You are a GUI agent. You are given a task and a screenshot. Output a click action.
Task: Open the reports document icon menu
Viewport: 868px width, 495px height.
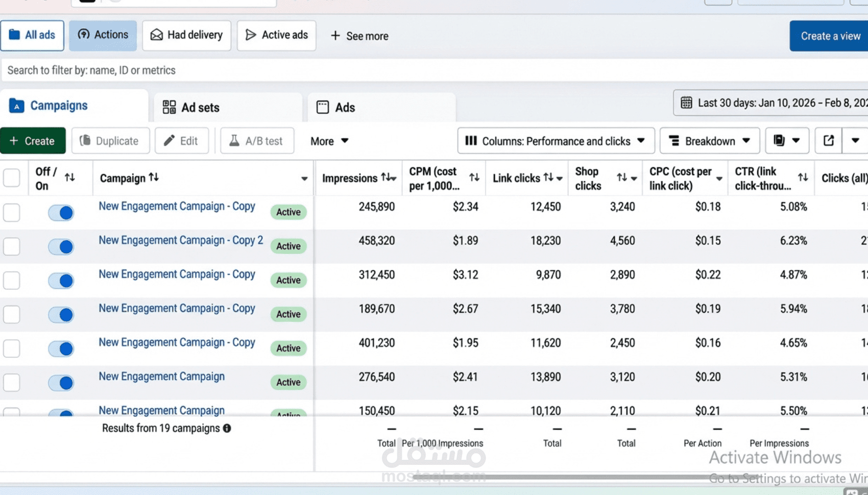pyautogui.click(x=786, y=141)
